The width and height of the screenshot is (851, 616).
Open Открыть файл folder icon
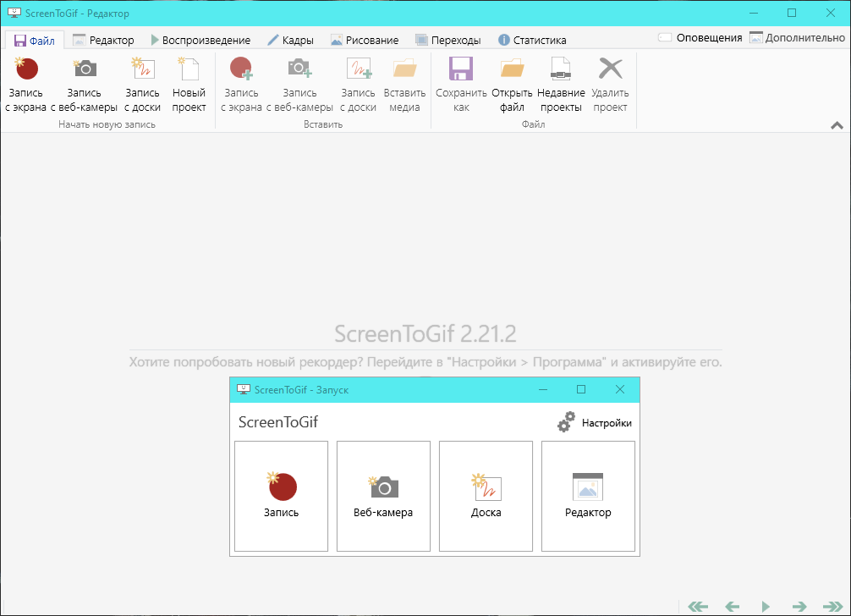pos(512,69)
